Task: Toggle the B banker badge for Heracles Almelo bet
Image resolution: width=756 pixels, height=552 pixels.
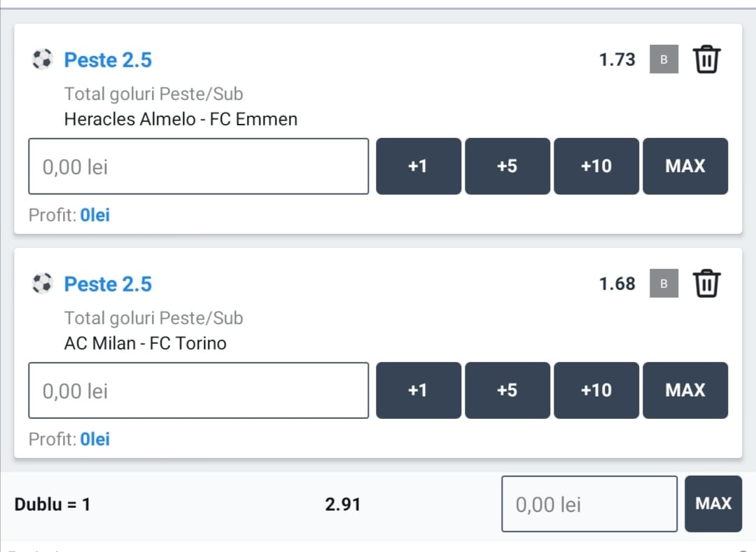Action: pos(664,59)
